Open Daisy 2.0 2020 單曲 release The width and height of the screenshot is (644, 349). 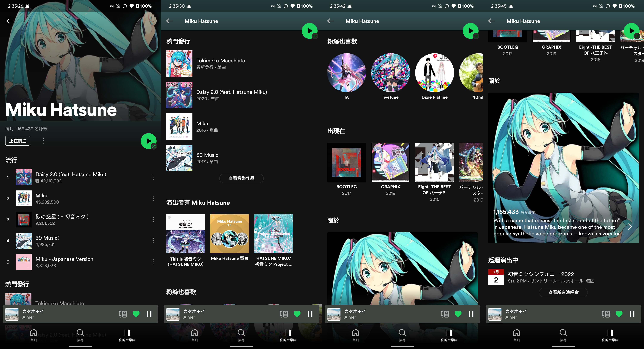click(x=241, y=95)
